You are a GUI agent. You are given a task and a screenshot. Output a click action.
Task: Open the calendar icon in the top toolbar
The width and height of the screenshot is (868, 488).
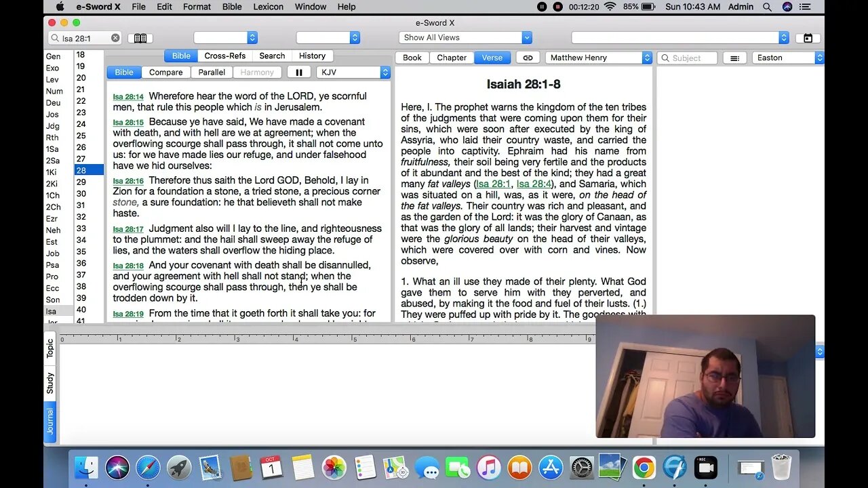click(x=808, y=38)
